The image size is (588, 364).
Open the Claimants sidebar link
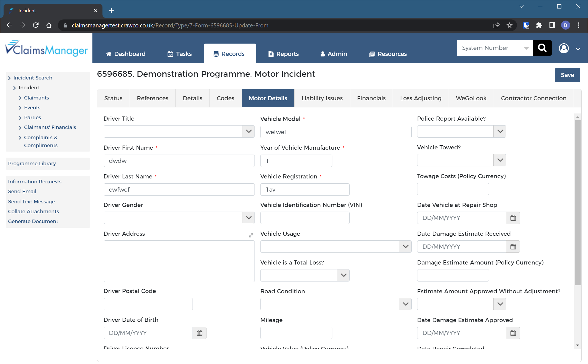coord(36,98)
